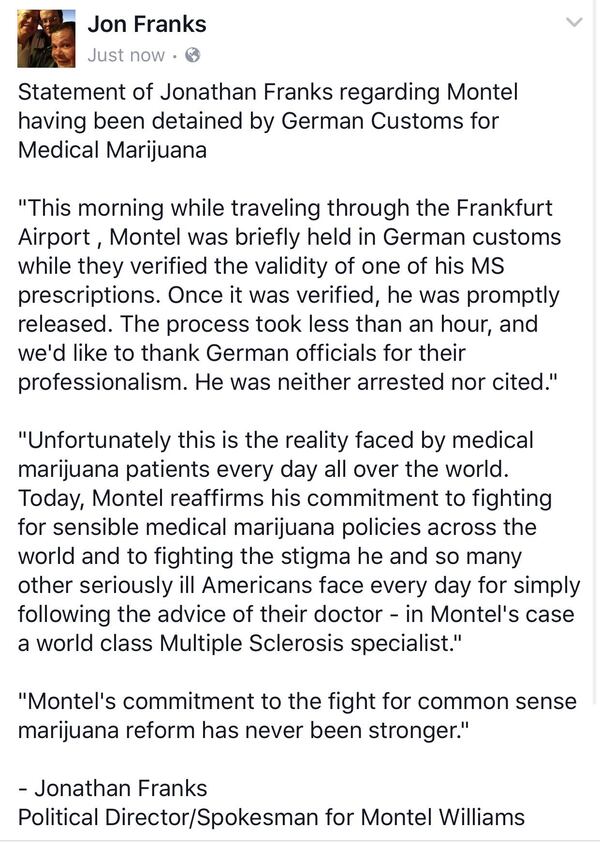Click the word 'prescriptions' in the first paragraph
The width and height of the screenshot is (600, 843).
[89, 295]
